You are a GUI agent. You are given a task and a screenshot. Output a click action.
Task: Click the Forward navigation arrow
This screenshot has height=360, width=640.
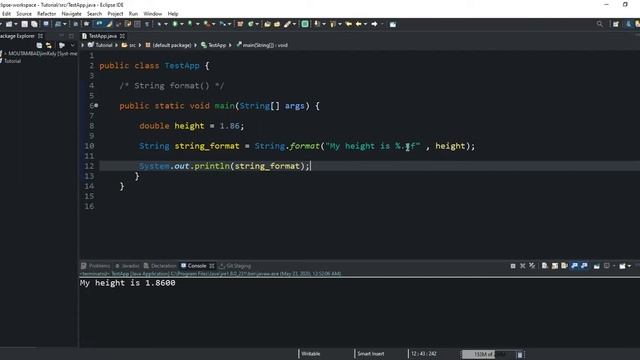coord(374,24)
